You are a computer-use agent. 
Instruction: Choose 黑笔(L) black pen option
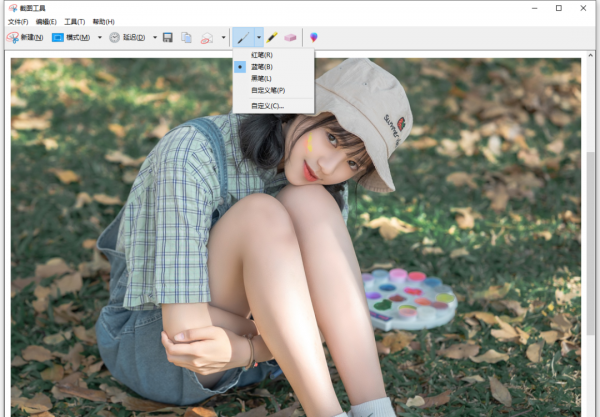pos(262,78)
